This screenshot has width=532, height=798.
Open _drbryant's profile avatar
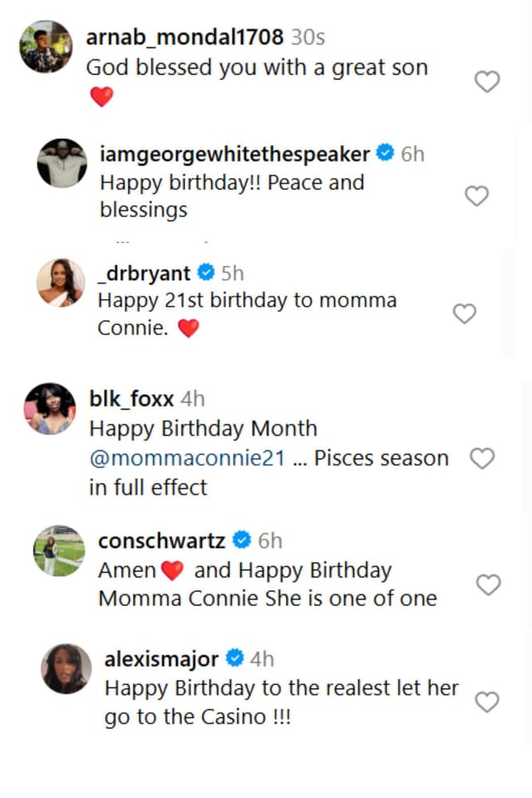click(59, 283)
